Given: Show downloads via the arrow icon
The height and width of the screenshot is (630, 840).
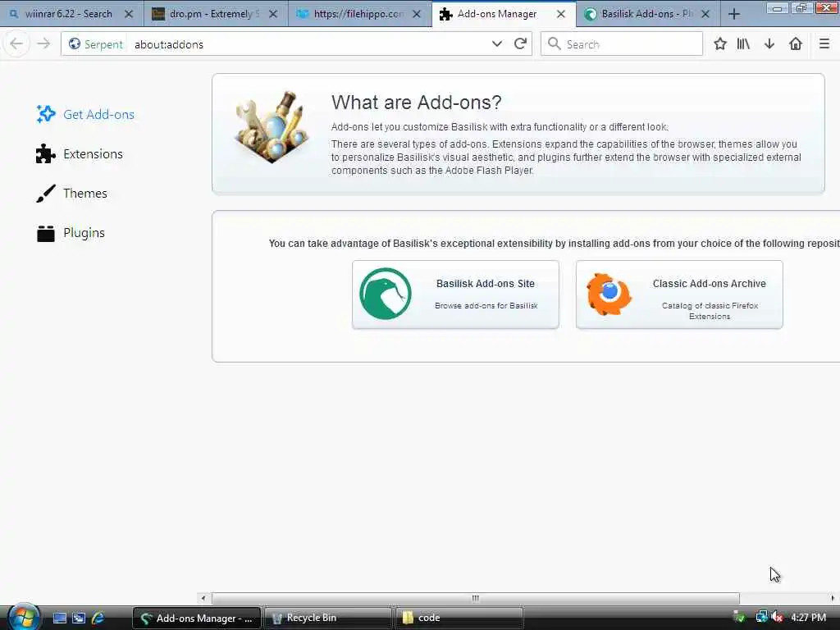Looking at the screenshot, I should coord(769,44).
